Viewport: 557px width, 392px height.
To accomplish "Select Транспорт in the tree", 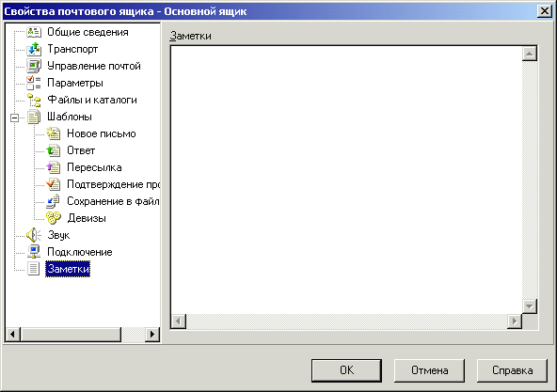I will (72, 49).
